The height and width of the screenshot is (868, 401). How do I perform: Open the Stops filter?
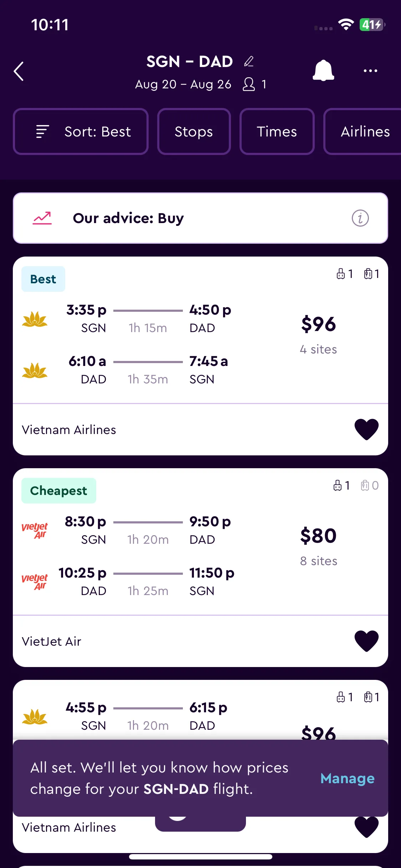(x=194, y=131)
